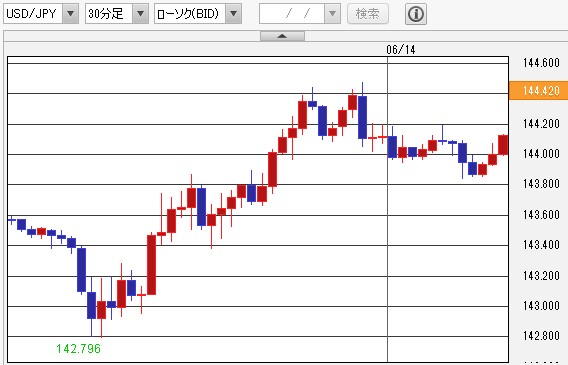Open the date picker dropdown arrow
This screenshot has width=568, height=365.
pyautogui.click(x=332, y=14)
